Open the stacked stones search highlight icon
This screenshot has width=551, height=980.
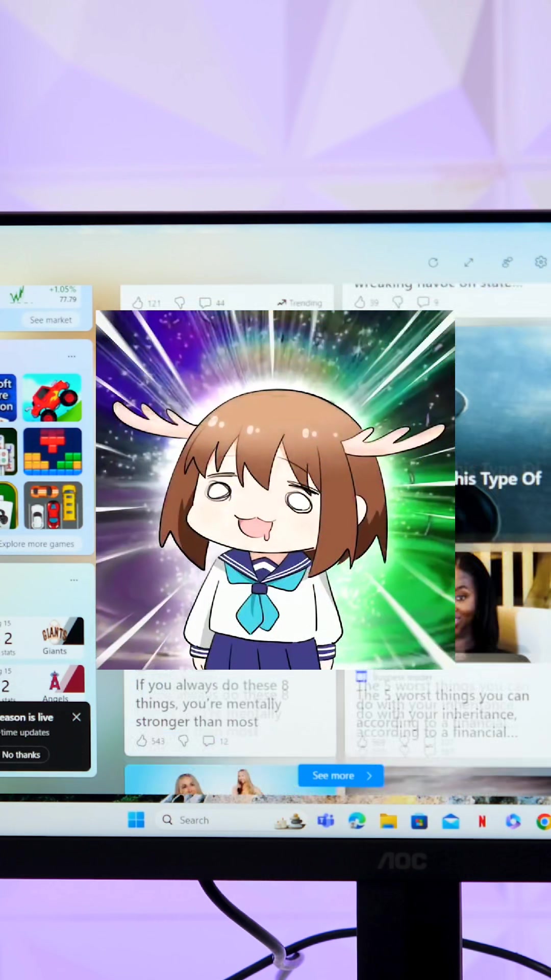(x=291, y=821)
